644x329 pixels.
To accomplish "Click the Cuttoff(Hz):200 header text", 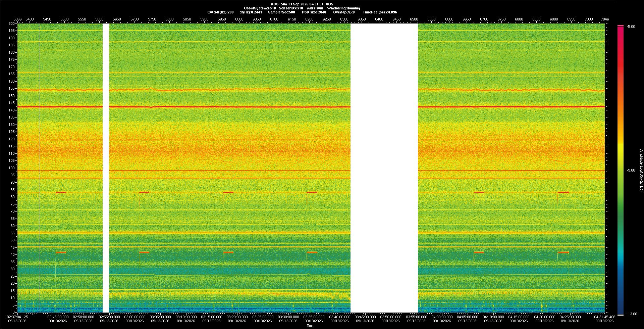I will (x=220, y=12).
